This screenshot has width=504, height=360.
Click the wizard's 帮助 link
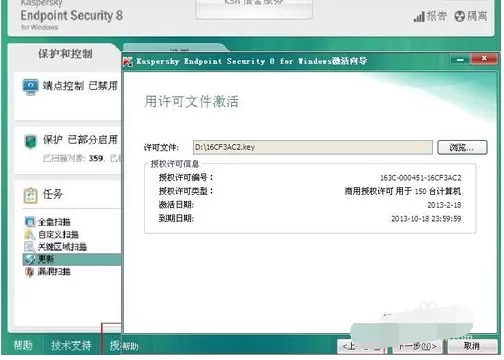coord(130,346)
